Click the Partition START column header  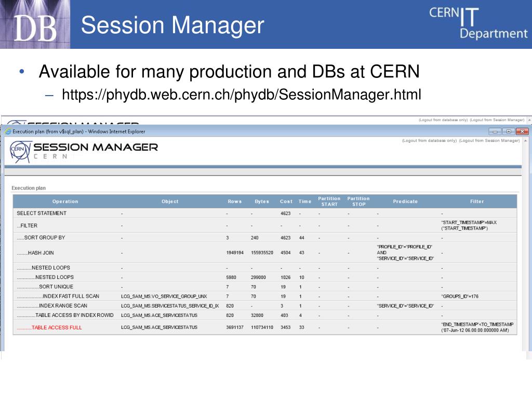(329, 201)
